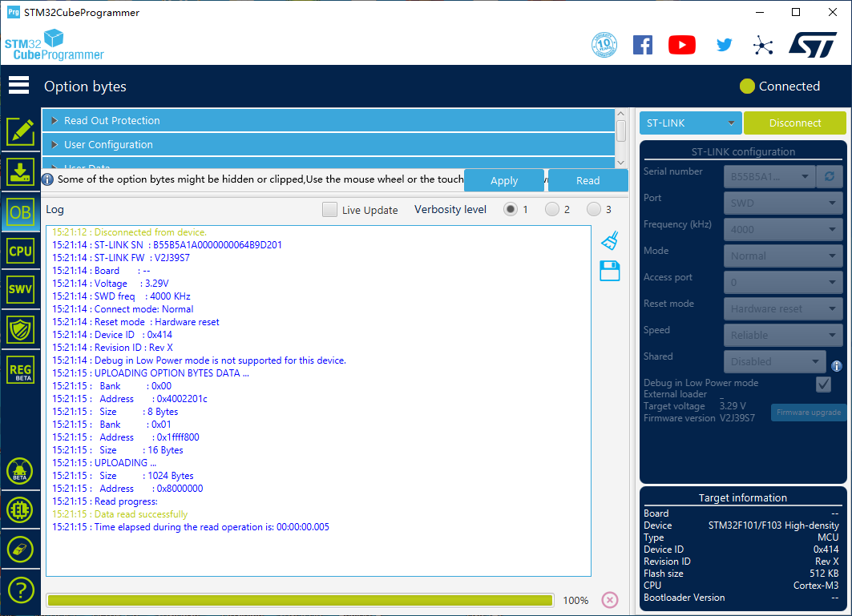
Task: Click the Connected status indicator
Action: pyautogui.click(x=780, y=86)
